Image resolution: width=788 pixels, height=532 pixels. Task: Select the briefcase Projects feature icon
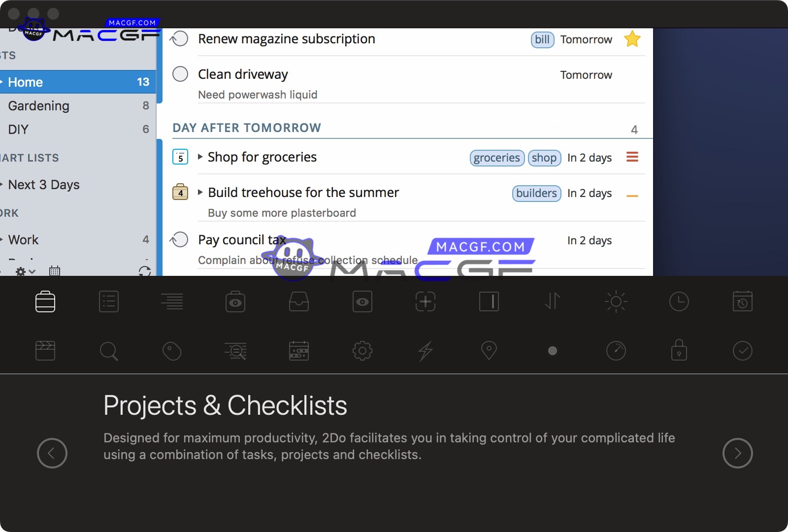point(45,301)
